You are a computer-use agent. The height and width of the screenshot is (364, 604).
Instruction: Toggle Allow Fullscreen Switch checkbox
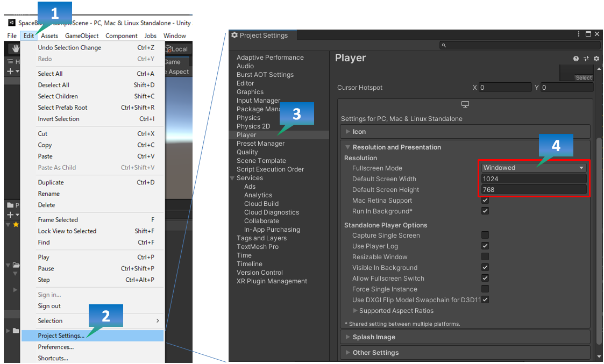485,278
